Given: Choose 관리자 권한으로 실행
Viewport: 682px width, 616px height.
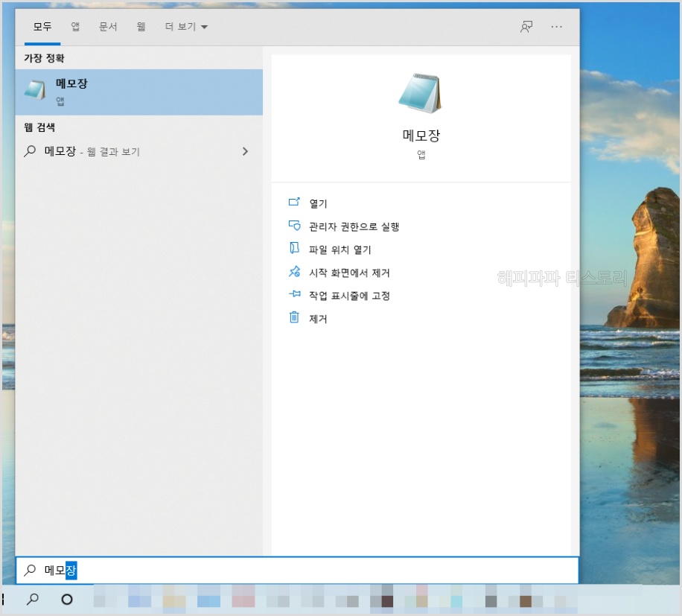Looking at the screenshot, I should (354, 226).
